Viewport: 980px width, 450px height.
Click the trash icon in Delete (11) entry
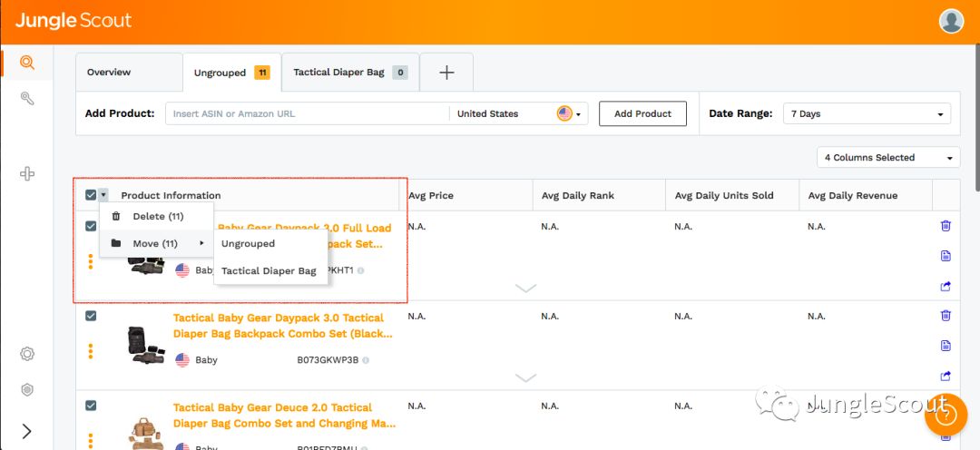click(x=115, y=216)
